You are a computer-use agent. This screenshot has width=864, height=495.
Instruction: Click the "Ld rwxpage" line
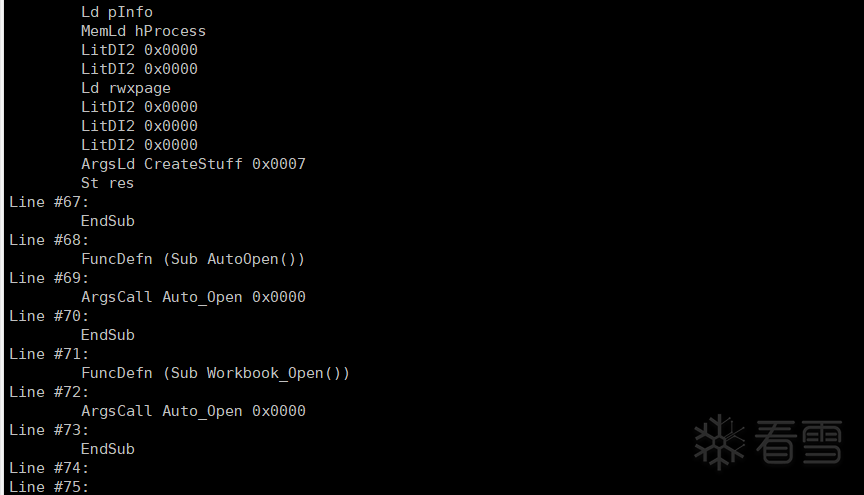125,88
